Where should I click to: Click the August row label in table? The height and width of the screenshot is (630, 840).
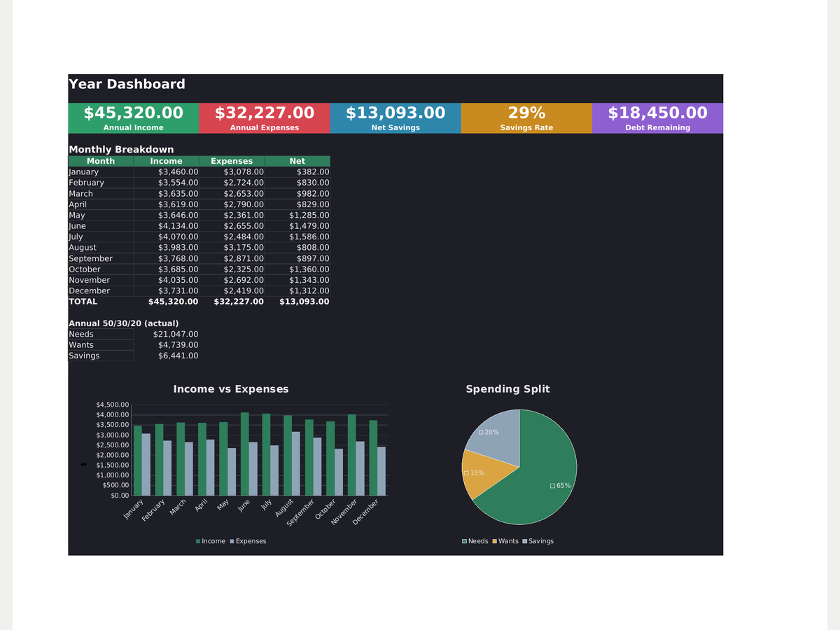point(101,248)
